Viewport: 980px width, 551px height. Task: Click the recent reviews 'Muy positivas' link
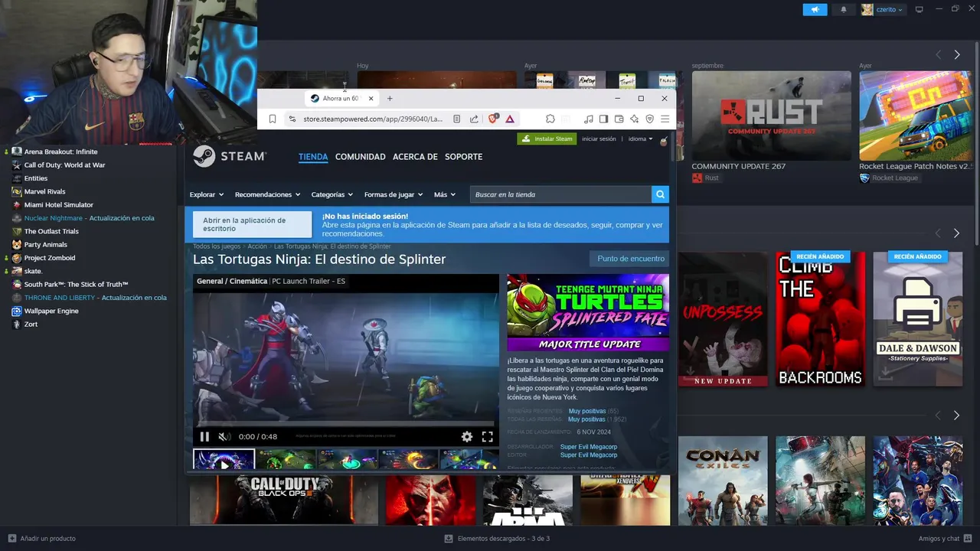pyautogui.click(x=586, y=411)
